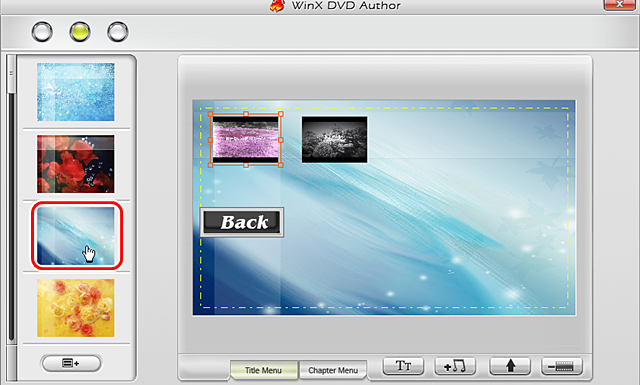Click the add text (TT) button
Screen dimensions: 640x385
point(403,366)
